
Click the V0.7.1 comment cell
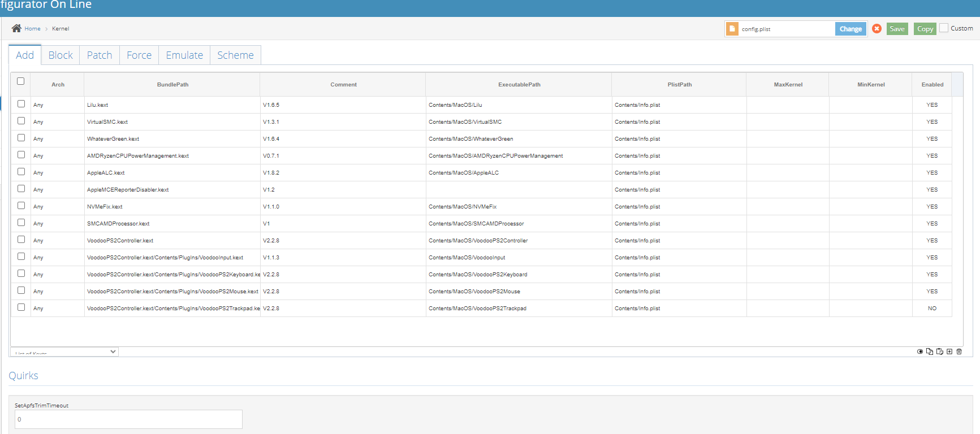tap(343, 156)
